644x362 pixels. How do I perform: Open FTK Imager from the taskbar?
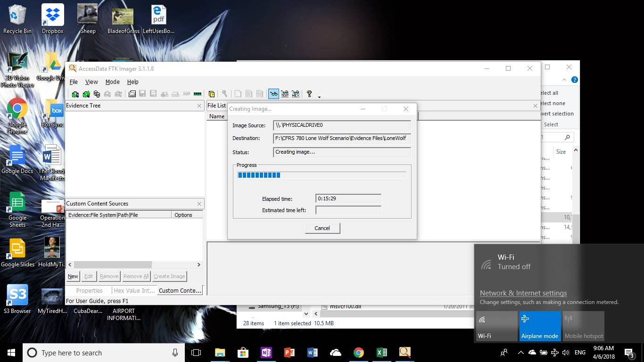pyautogui.click(x=405, y=353)
